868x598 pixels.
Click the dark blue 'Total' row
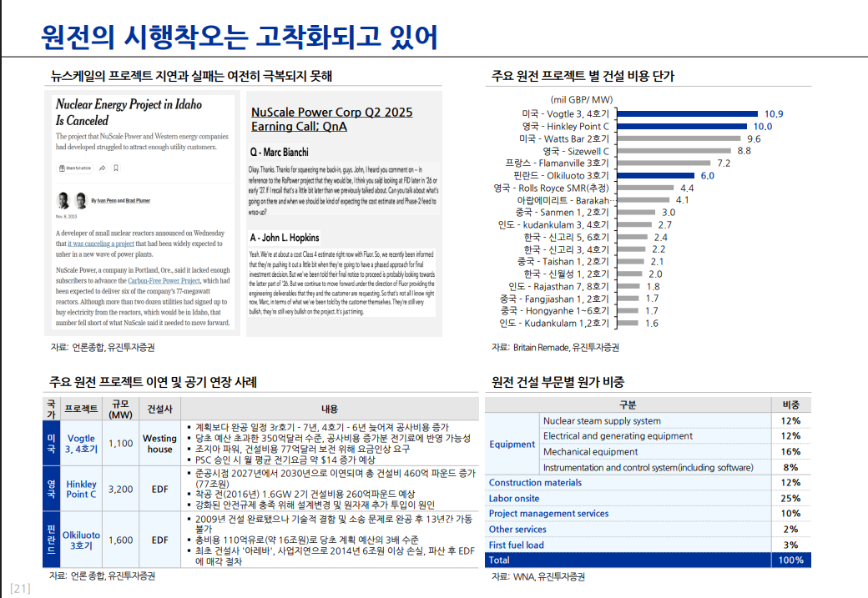click(648, 560)
